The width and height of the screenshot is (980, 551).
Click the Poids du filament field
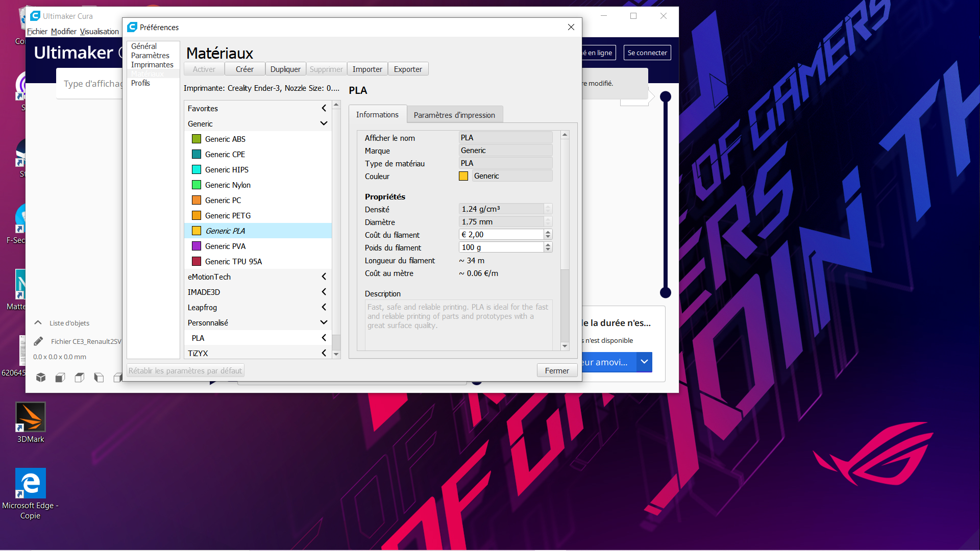click(x=500, y=247)
